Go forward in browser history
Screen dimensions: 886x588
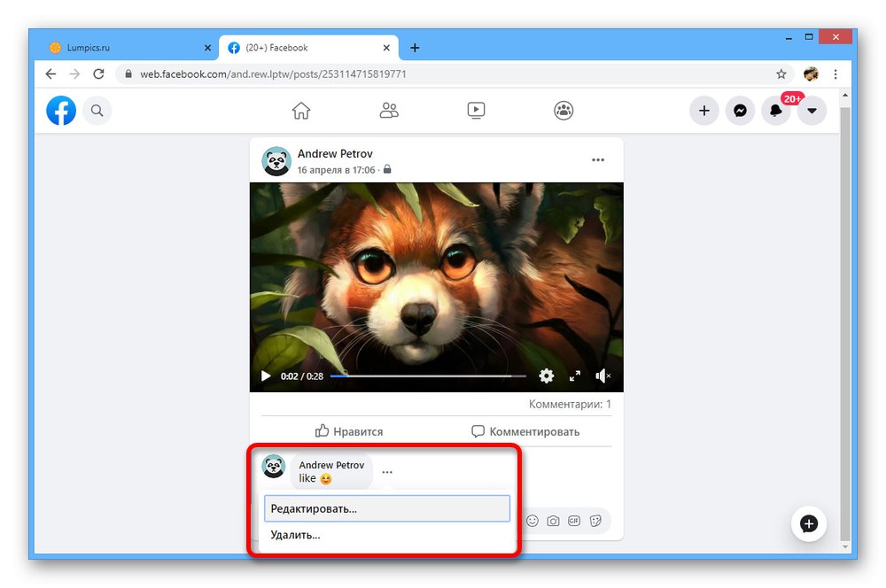74,74
